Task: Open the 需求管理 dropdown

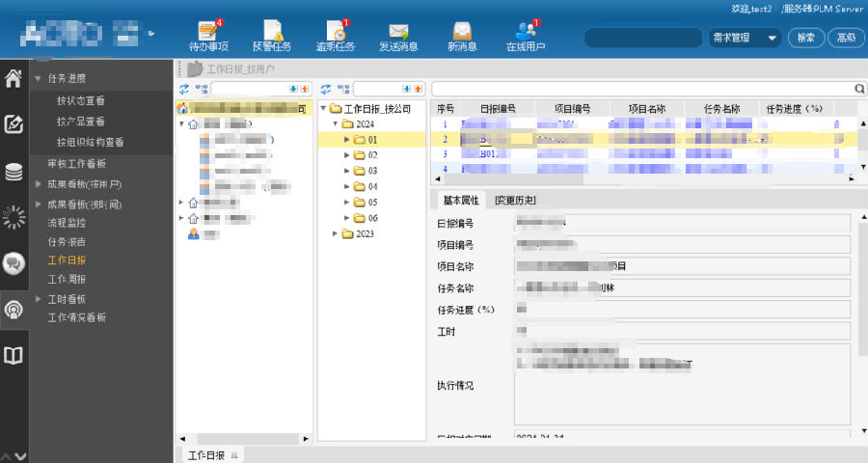Action: coord(745,39)
